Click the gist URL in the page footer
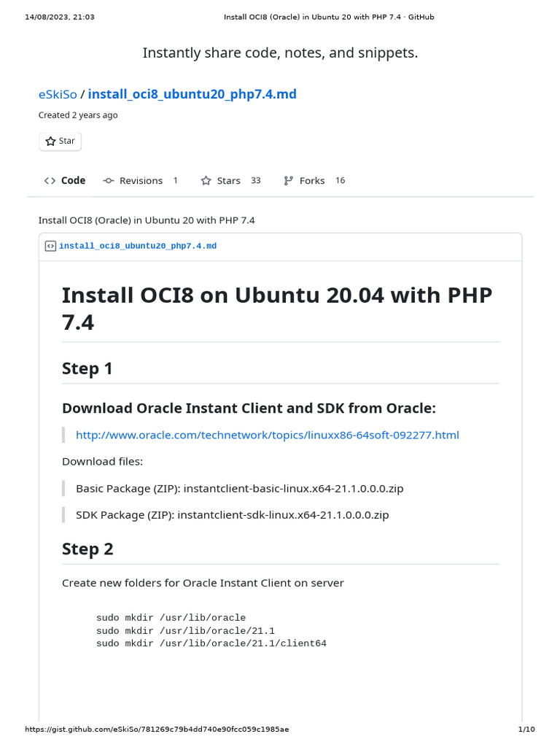The height and width of the screenshot is (747, 560). (x=157, y=729)
